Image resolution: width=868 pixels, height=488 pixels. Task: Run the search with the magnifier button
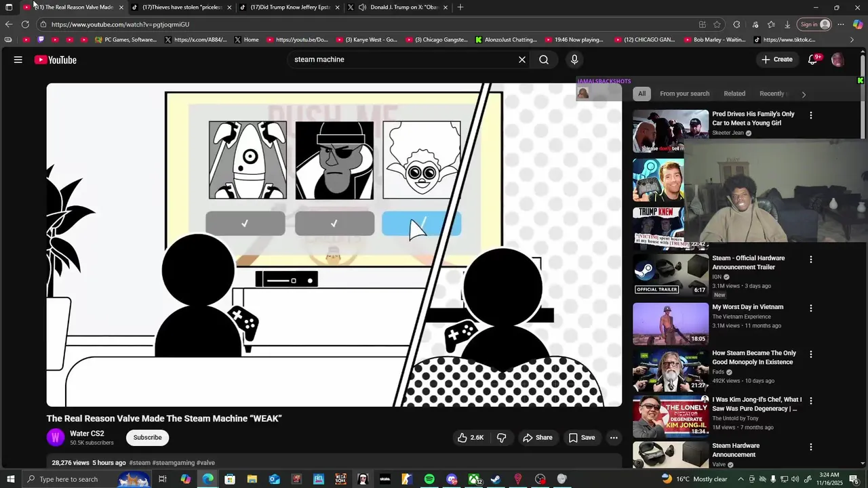coord(544,60)
